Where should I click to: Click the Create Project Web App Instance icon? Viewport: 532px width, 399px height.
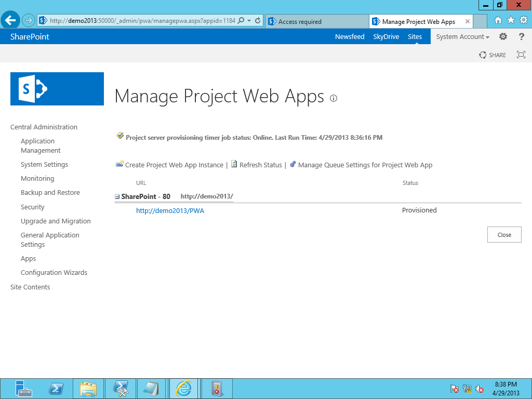(x=119, y=164)
